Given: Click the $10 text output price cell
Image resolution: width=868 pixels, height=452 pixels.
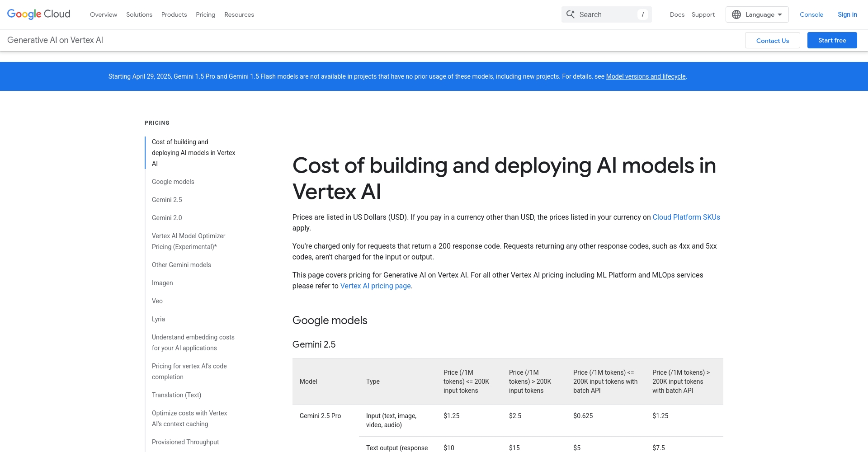Looking at the screenshot, I should (449, 448).
